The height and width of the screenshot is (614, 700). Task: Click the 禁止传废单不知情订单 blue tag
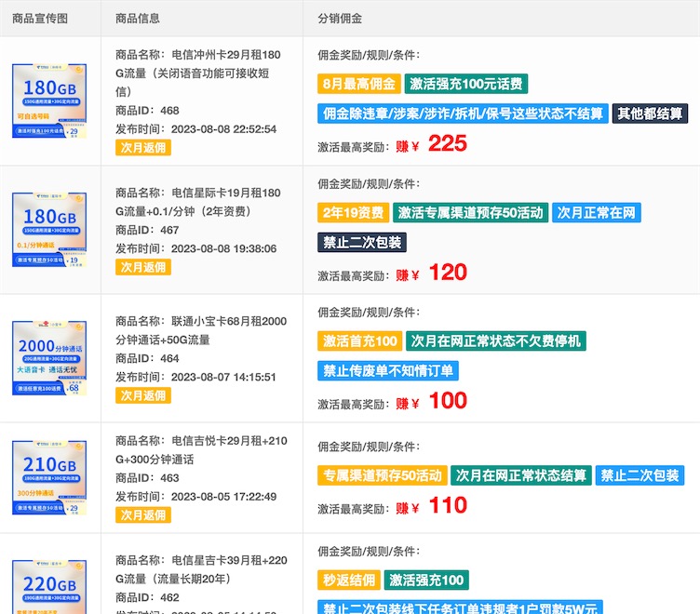[387, 371]
